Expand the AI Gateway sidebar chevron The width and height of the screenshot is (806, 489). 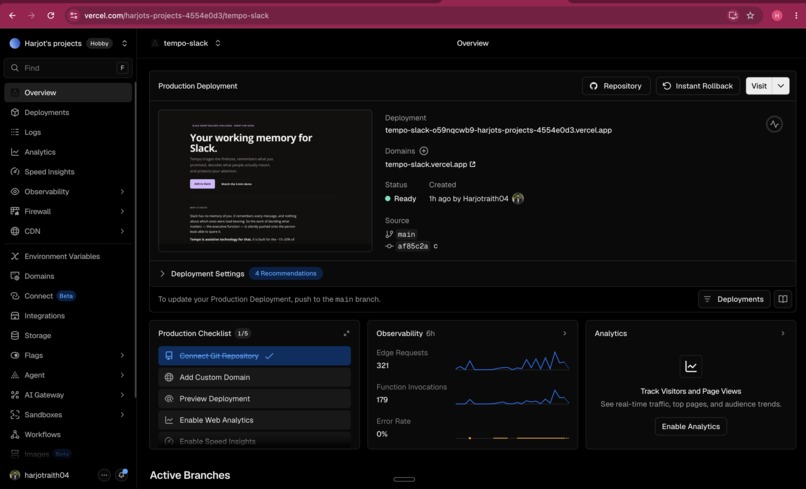tap(122, 395)
